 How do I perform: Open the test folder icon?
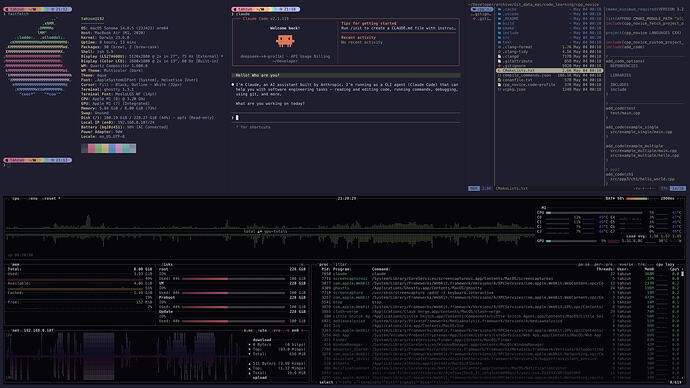tap(499, 42)
